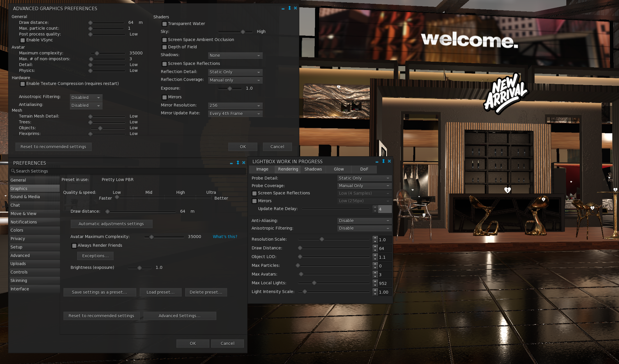Enable Transparent Water checkbox
The height and width of the screenshot is (364, 619).
pos(165,24)
